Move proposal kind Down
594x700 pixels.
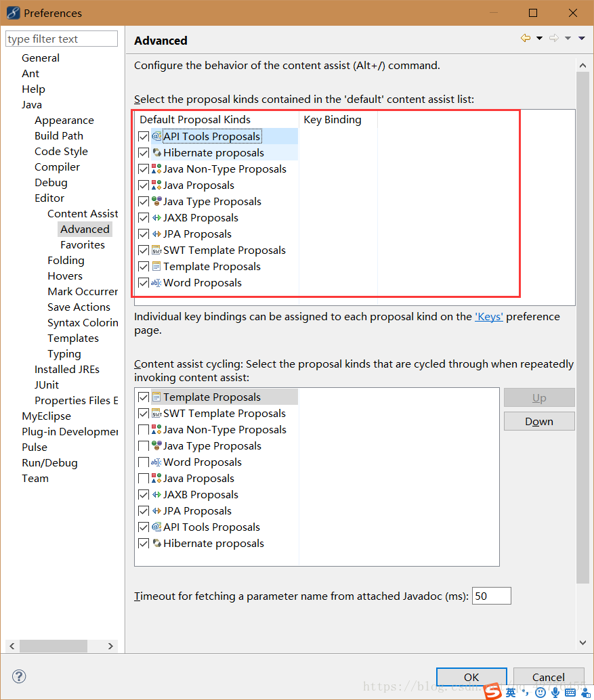coord(539,422)
